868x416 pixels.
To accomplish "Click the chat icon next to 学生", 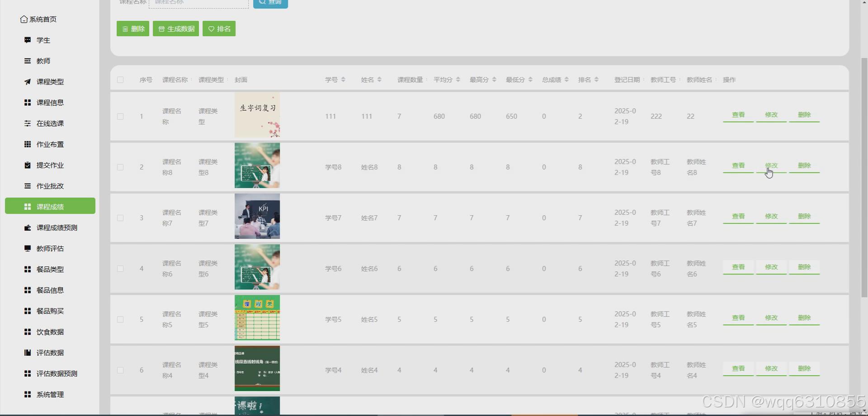I will 28,40.
